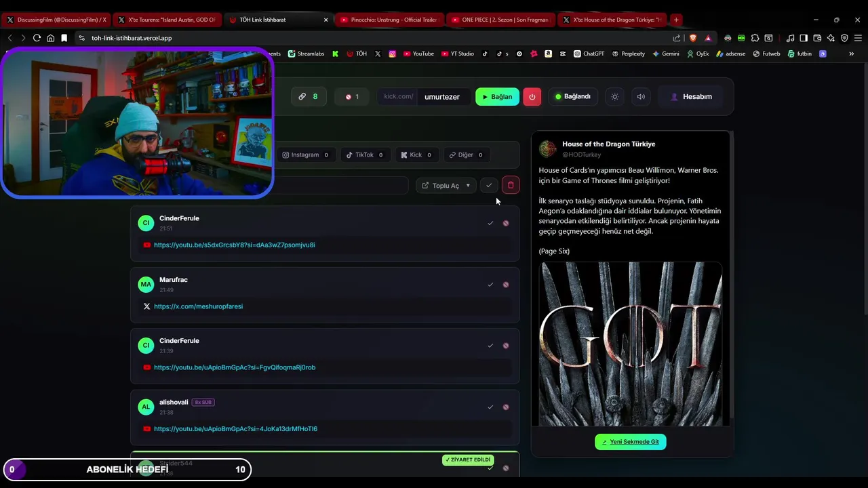
Task: Block the alishovali link entry
Action: [x=506, y=407]
